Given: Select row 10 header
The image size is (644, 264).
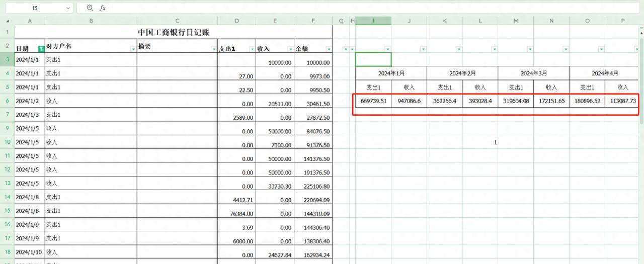Looking at the screenshot, I should click(7, 142).
